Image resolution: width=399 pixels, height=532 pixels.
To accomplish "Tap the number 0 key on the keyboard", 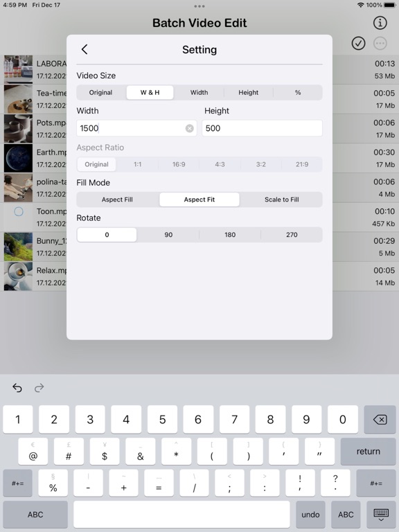I will 343,419.
